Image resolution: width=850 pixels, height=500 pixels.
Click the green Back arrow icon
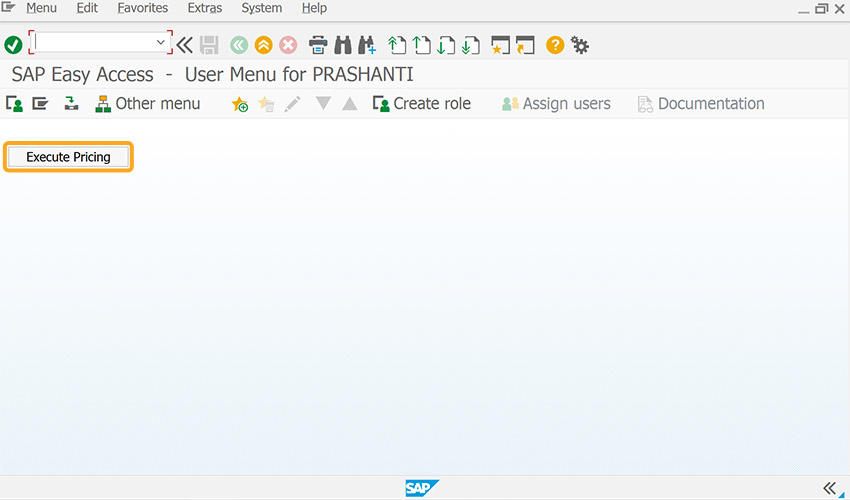click(239, 45)
